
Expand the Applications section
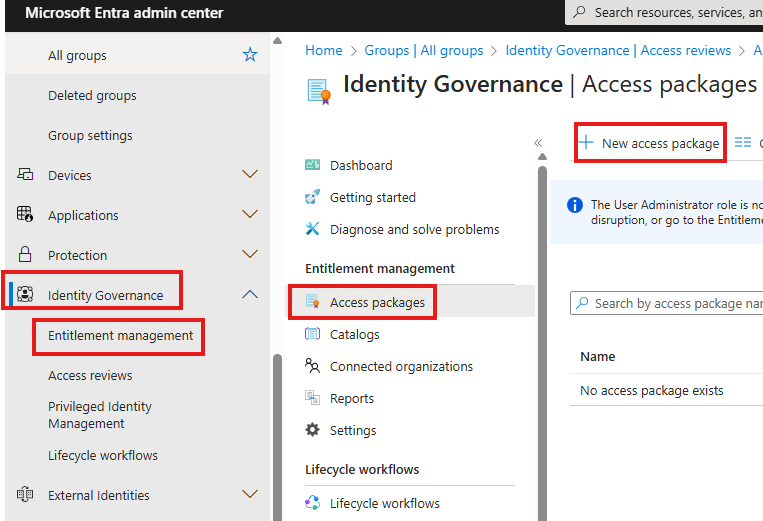[x=250, y=215]
